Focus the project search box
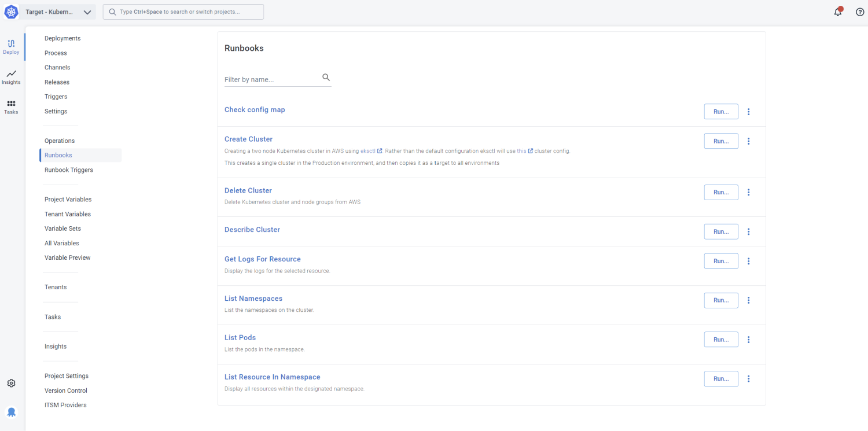The image size is (868, 431). [x=183, y=12]
